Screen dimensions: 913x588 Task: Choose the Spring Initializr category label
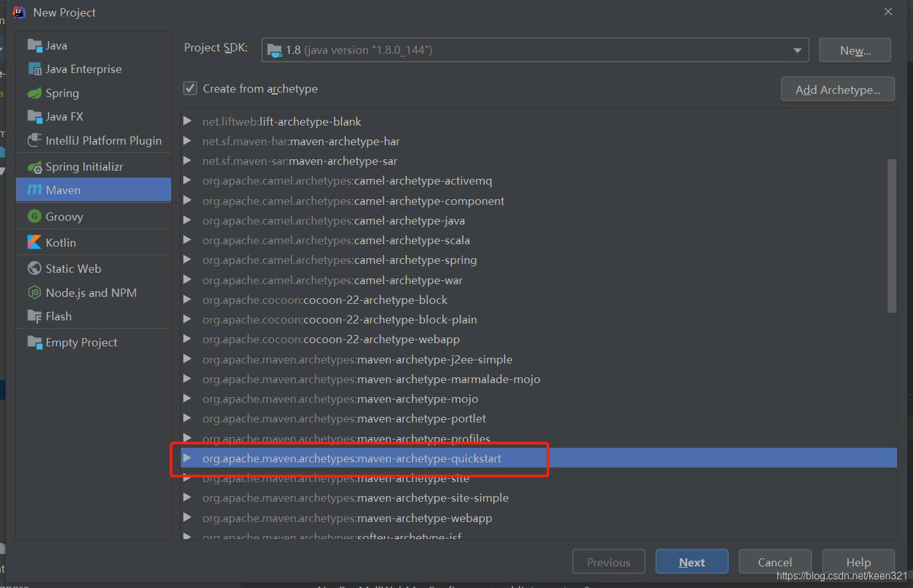[84, 167]
